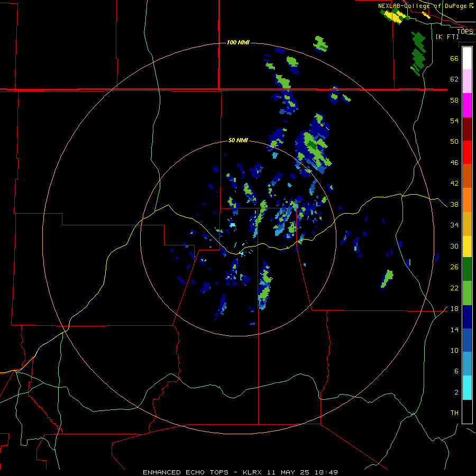The height and width of the screenshot is (476, 476).
Task: Click the magenta swatch in the color scale
Action: pyautogui.click(x=467, y=105)
